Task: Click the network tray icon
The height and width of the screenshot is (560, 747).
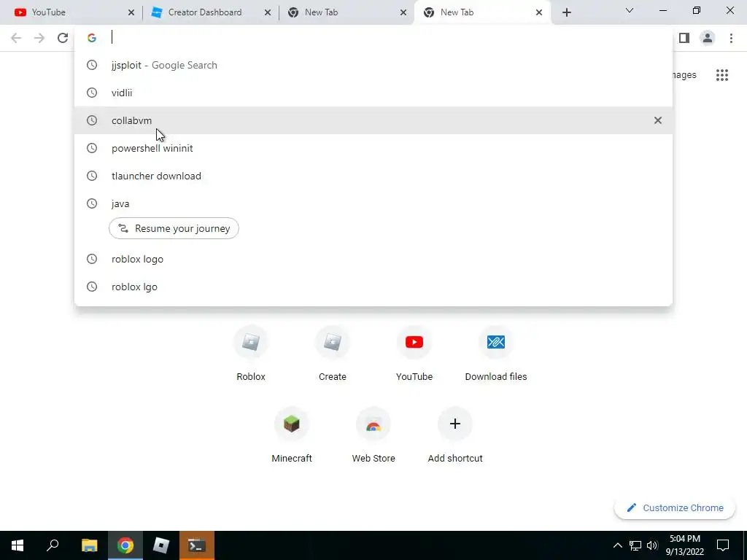Action: tap(635, 545)
